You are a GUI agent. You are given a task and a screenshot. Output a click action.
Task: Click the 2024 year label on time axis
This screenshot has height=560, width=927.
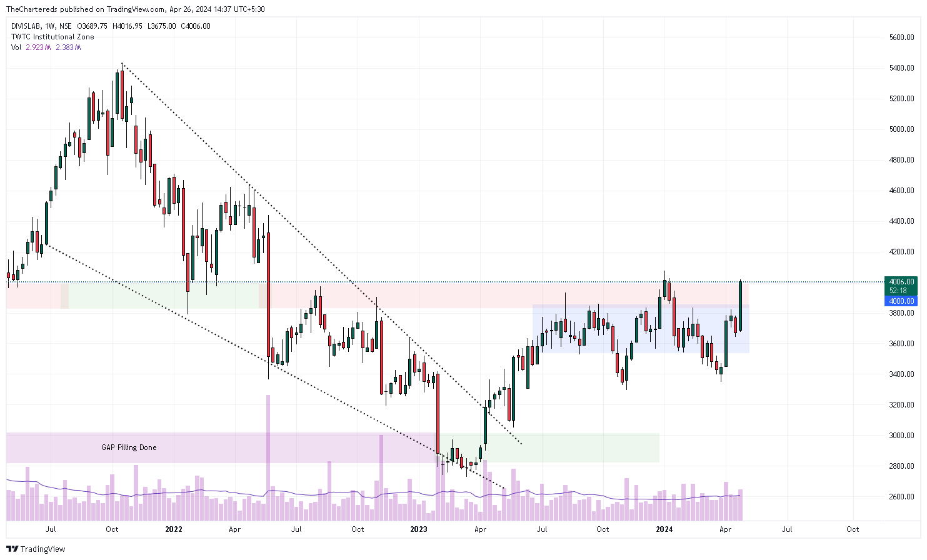pos(664,529)
